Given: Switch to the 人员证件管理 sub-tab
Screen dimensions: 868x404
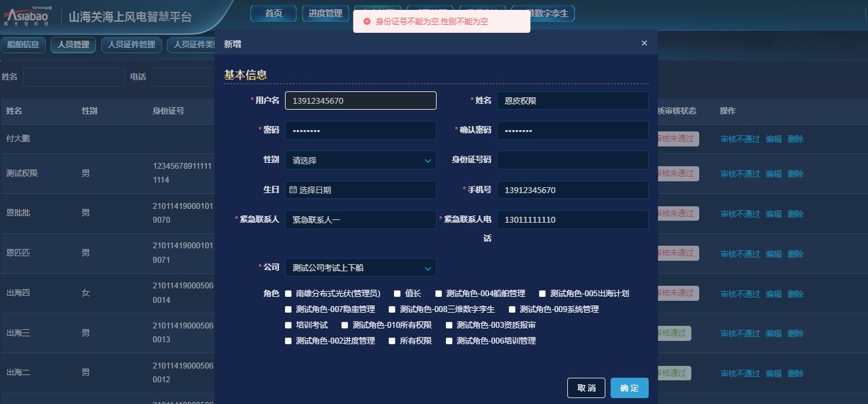Looking at the screenshot, I should click(x=131, y=45).
